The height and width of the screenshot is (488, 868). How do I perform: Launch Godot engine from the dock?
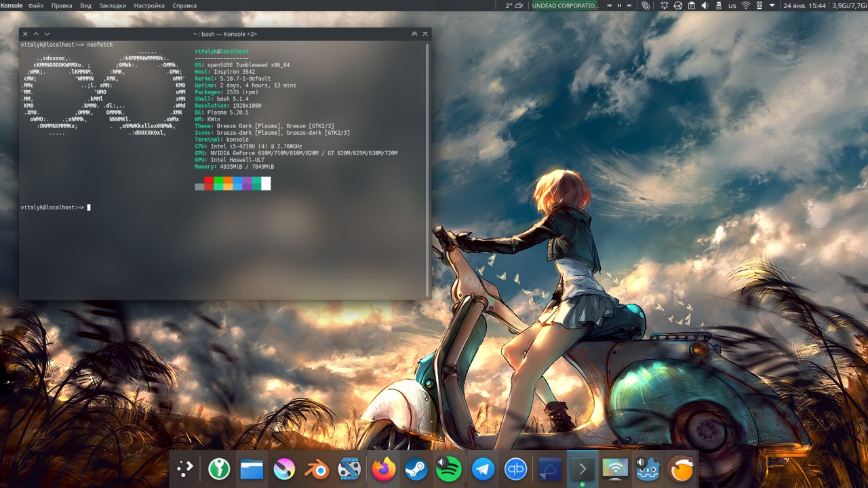pyautogui.click(x=648, y=469)
